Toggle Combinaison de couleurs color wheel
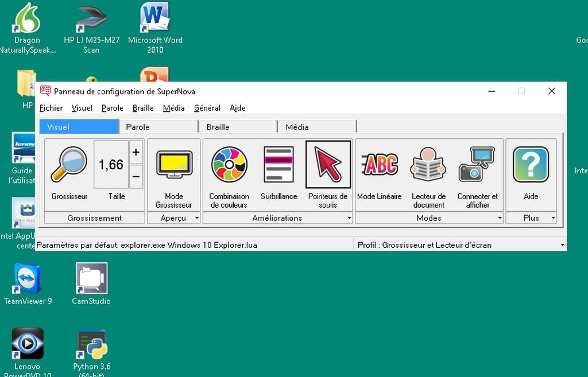The width and height of the screenshot is (588, 377). pyautogui.click(x=229, y=165)
